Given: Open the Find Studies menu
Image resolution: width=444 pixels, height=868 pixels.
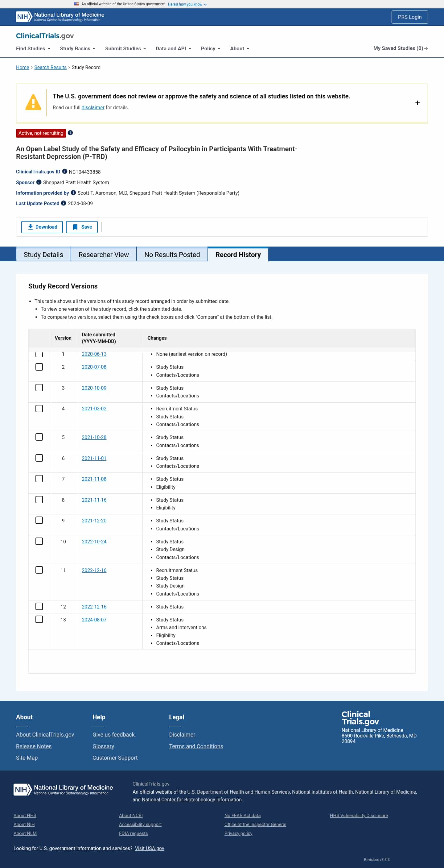Looking at the screenshot, I should coord(33,48).
